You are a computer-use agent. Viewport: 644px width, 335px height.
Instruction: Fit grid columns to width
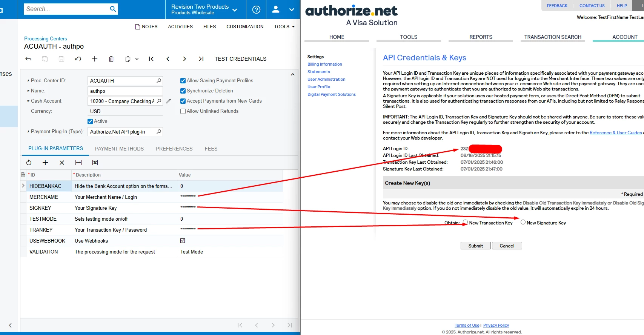pyautogui.click(x=78, y=163)
